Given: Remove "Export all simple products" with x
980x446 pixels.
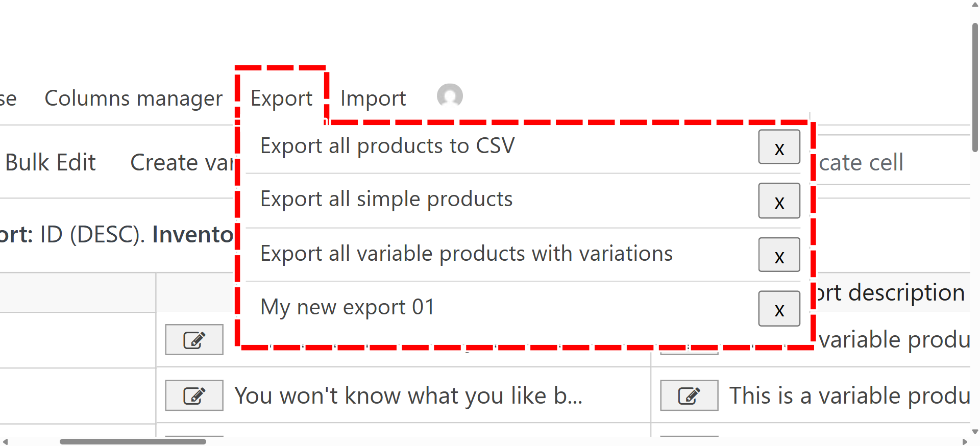Looking at the screenshot, I should pyautogui.click(x=779, y=201).
